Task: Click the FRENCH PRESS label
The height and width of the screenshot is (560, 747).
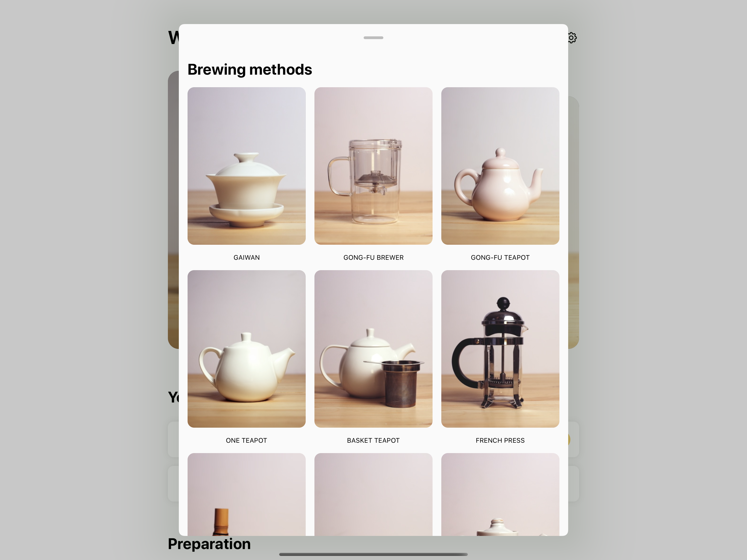Action: [500, 441]
